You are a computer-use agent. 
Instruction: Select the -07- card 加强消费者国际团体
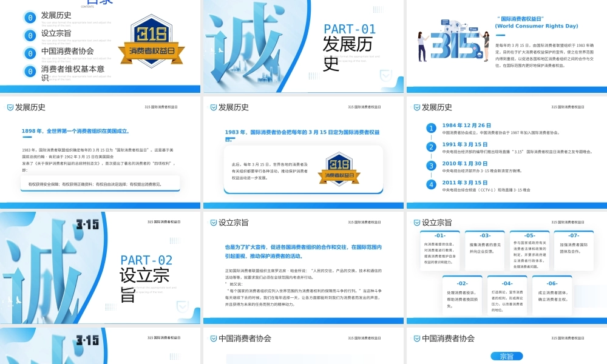point(574,251)
